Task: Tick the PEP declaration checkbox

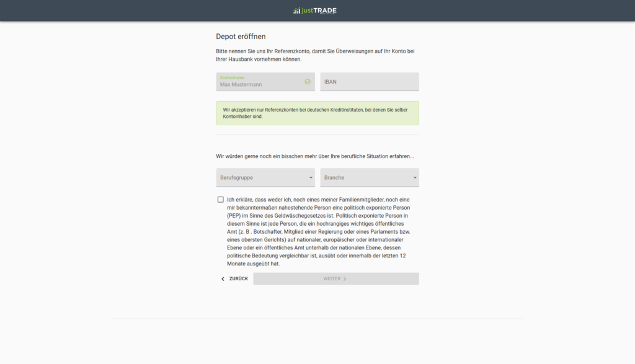Action: tap(220, 200)
